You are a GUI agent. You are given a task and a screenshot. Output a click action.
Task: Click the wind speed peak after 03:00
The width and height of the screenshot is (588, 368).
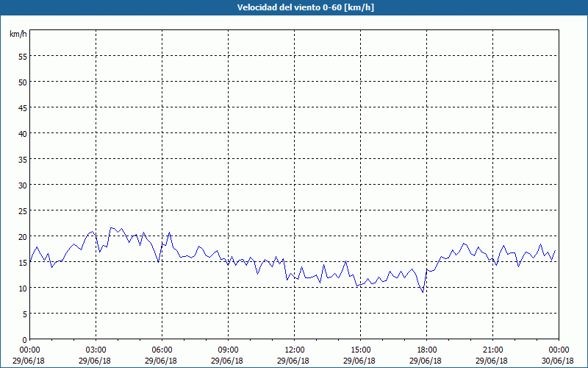point(111,227)
